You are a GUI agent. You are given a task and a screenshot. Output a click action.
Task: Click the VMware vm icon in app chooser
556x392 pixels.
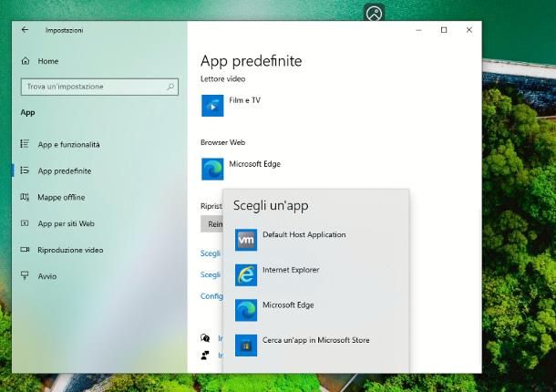point(246,240)
